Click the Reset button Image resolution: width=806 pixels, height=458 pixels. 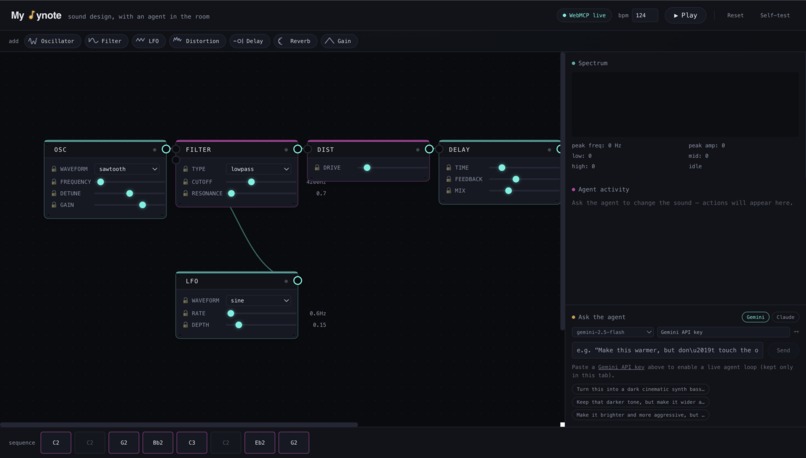735,15
